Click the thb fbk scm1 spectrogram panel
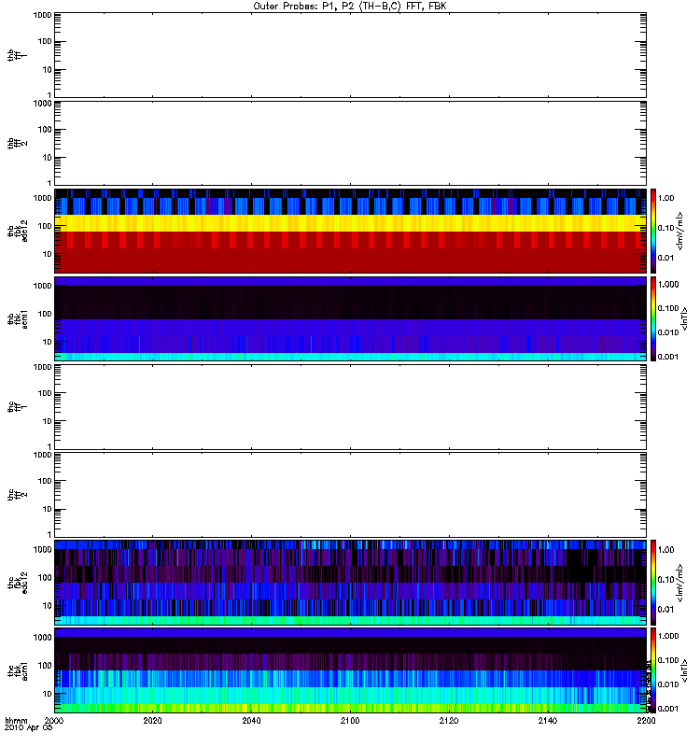The height and width of the screenshot is (747, 700). (351, 318)
